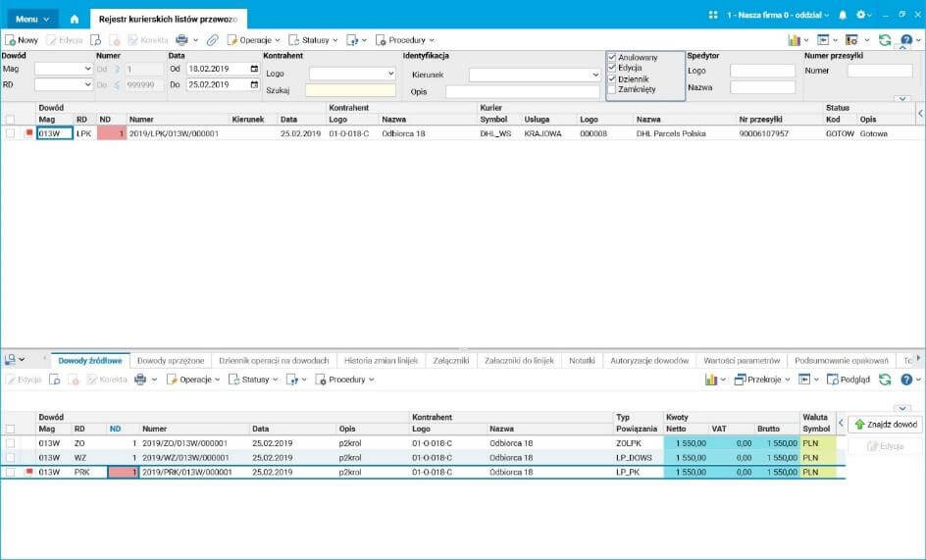Click the Podgląd button
This screenshot has height=560, width=926.
(849, 380)
